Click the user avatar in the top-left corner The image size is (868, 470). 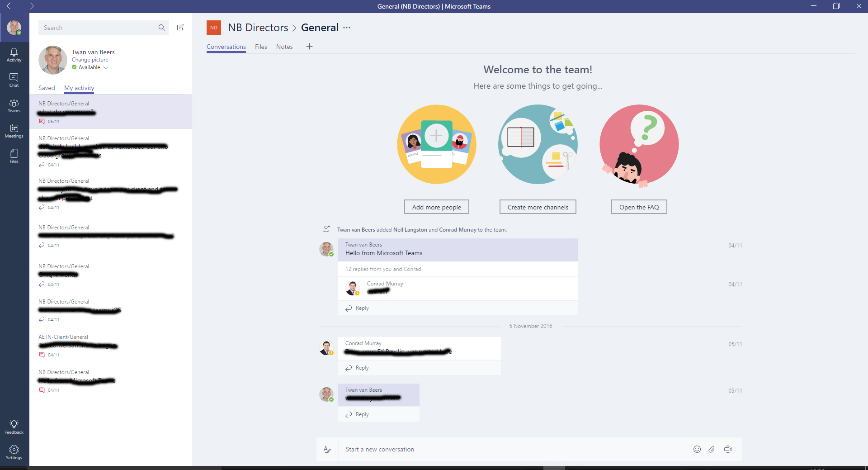coord(14,28)
